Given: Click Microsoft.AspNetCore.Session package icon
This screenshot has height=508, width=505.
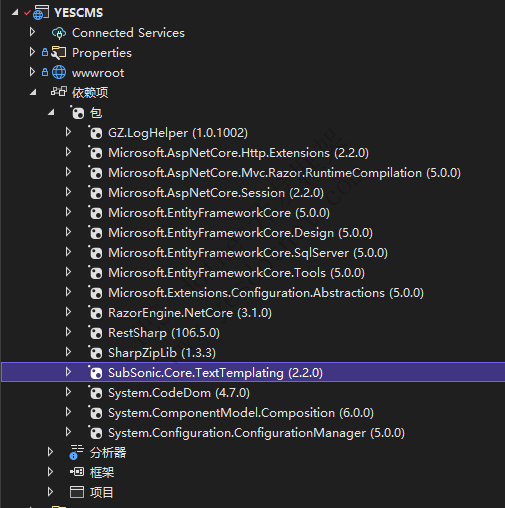Looking at the screenshot, I should click(96, 193).
